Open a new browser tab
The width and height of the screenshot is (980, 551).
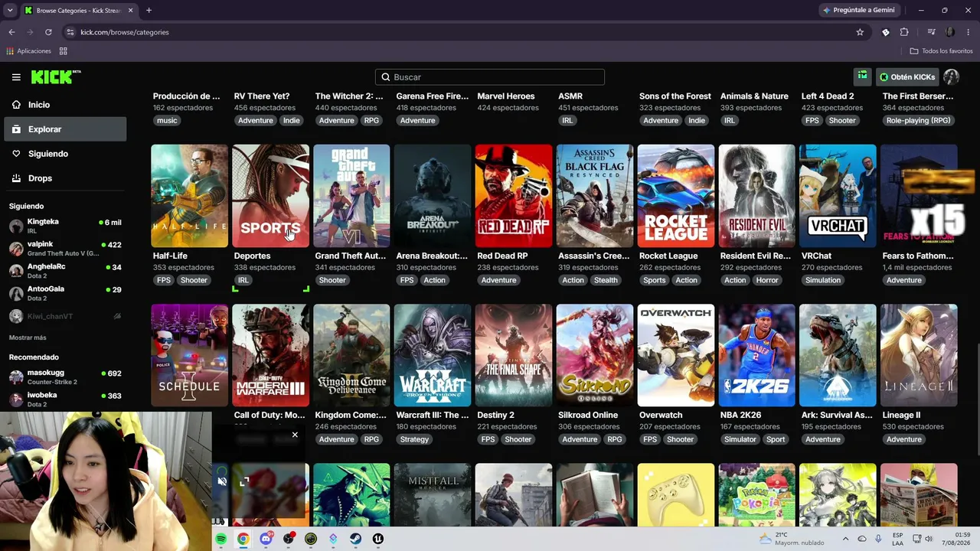[149, 10]
